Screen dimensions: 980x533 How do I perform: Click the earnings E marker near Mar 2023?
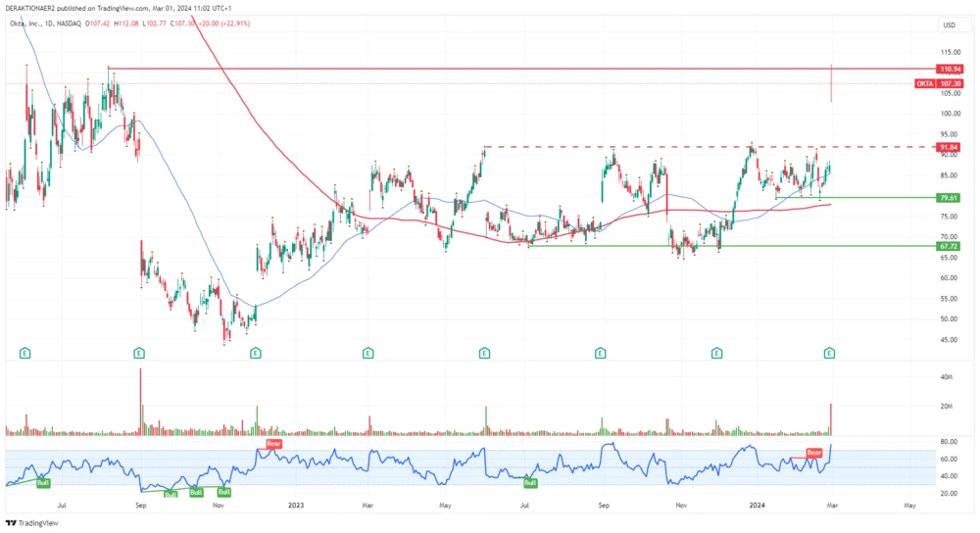click(368, 353)
